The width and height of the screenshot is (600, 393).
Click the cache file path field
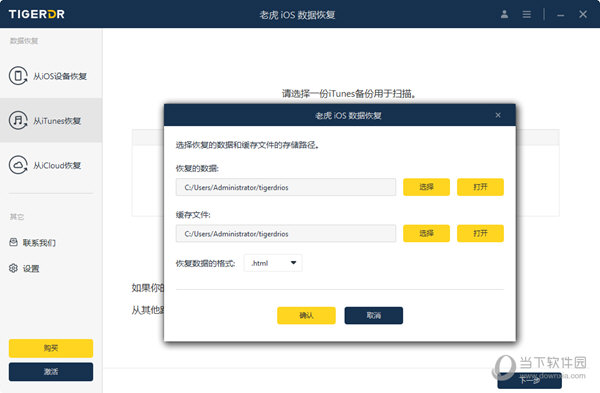point(286,233)
